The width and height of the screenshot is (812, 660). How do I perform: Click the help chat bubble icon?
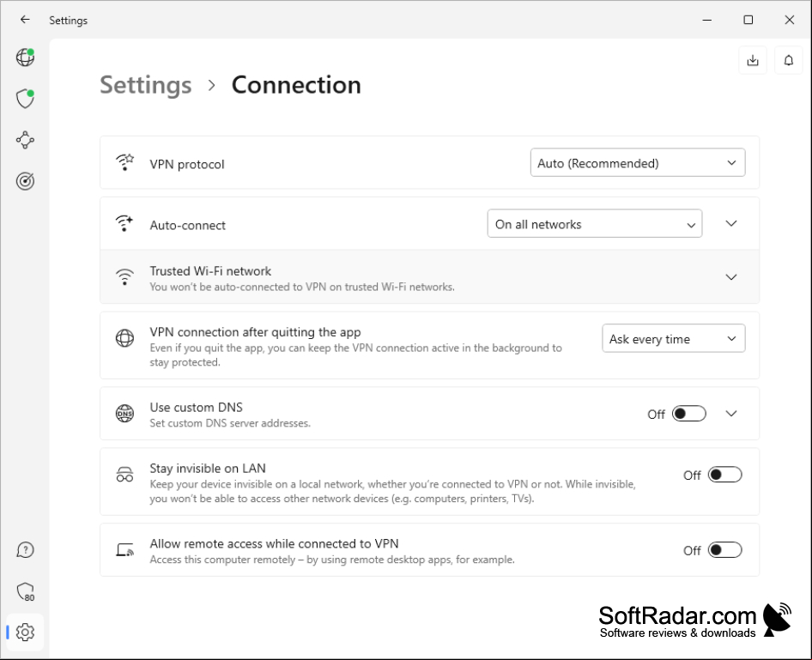[x=25, y=550]
